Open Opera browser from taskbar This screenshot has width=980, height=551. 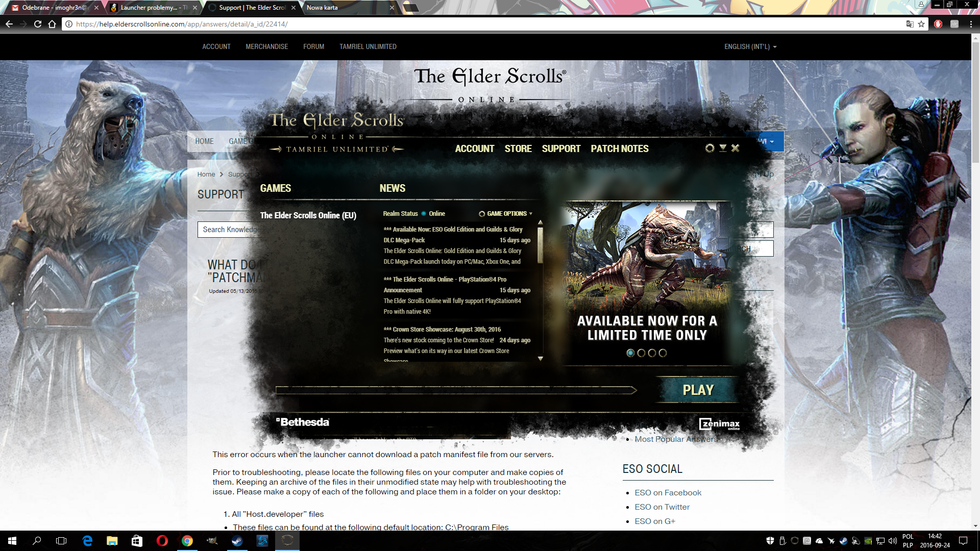coord(162,541)
